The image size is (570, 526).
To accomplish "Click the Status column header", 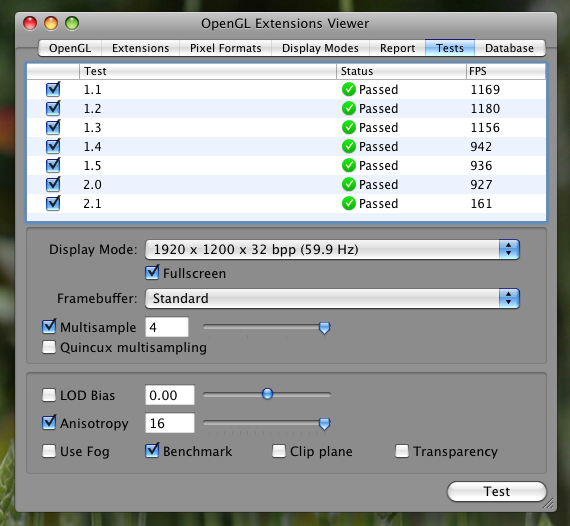I will tap(401, 71).
